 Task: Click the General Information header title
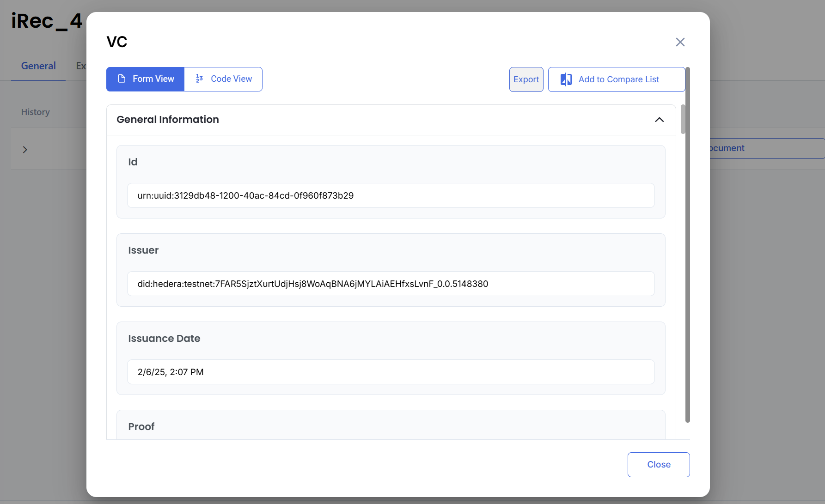coord(168,120)
